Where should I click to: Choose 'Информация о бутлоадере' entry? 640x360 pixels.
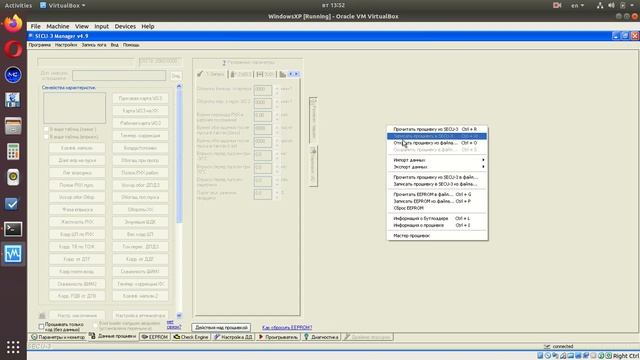pos(437,218)
